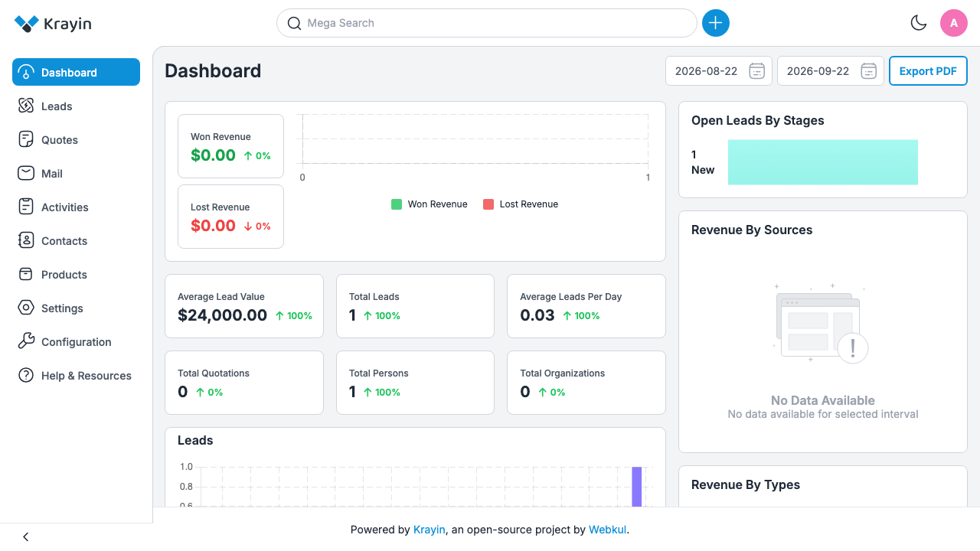Click the Activities icon in the sidebar

pos(26,207)
